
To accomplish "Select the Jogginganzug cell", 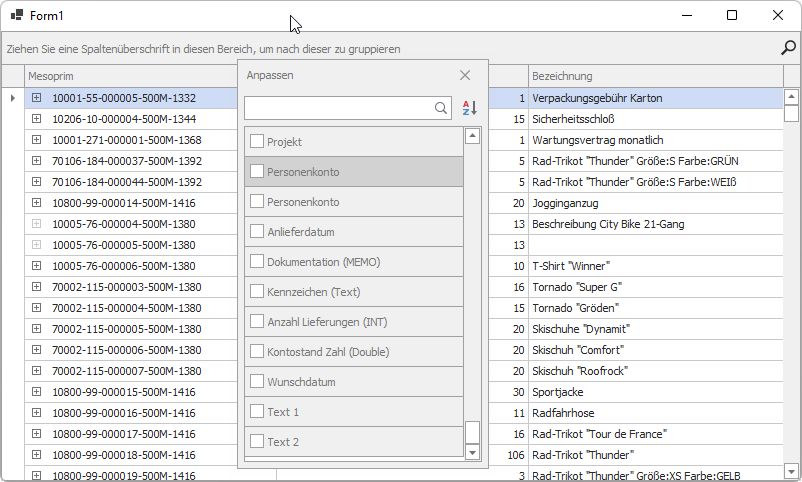I will 656,203.
